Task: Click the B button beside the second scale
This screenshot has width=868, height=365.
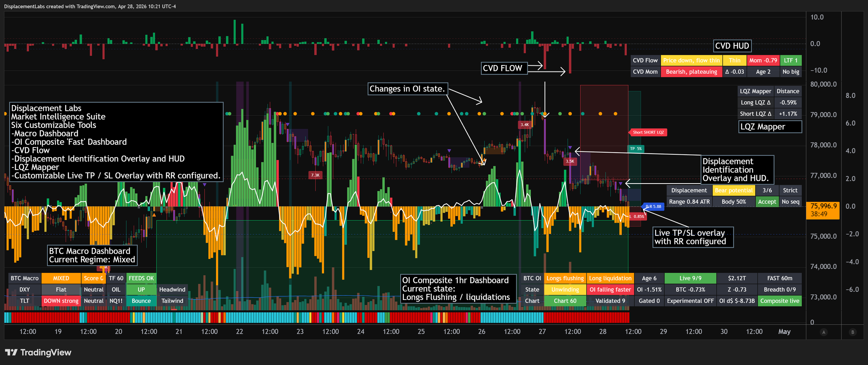Action: pos(852,332)
